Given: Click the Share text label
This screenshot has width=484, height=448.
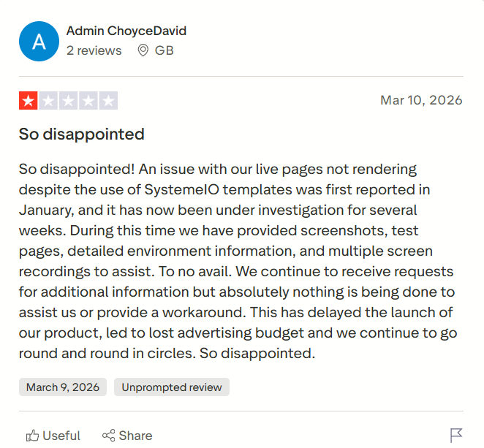Looking at the screenshot, I should (135, 436).
